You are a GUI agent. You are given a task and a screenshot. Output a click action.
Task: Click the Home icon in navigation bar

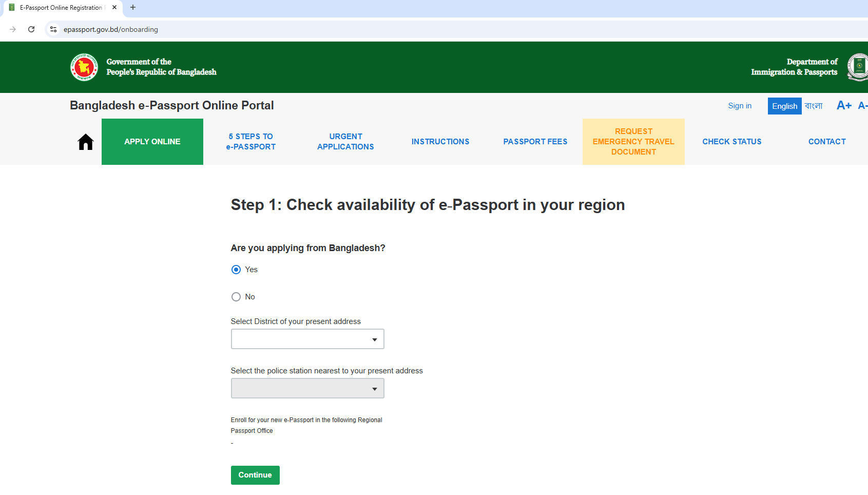[85, 142]
